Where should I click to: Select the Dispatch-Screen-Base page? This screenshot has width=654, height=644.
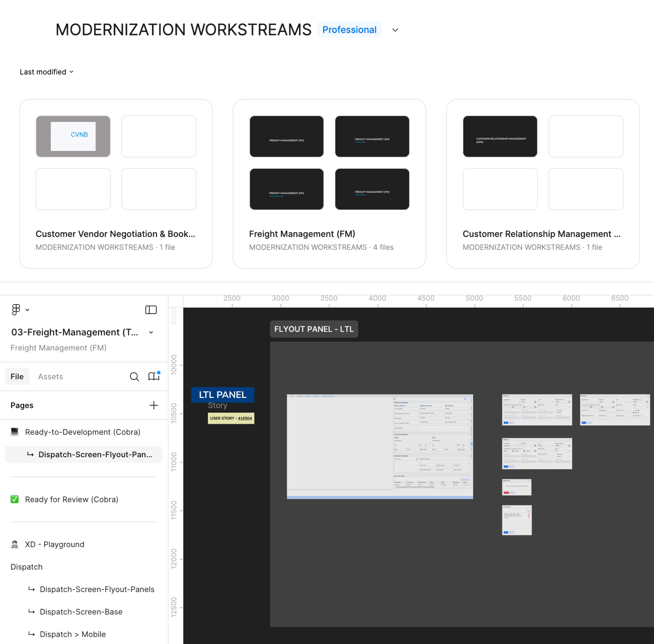(x=81, y=612)
